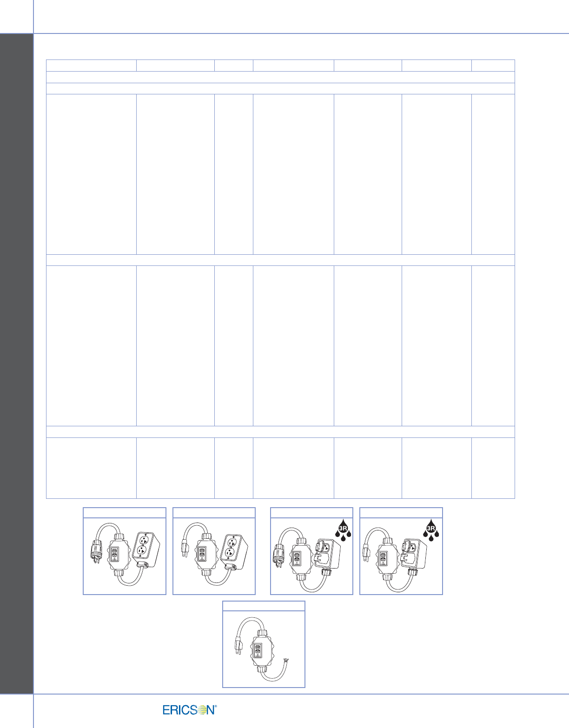
Task: Click the blank title bar above the bare-lead GFCI drawing
Action: (x=264, y=605)
